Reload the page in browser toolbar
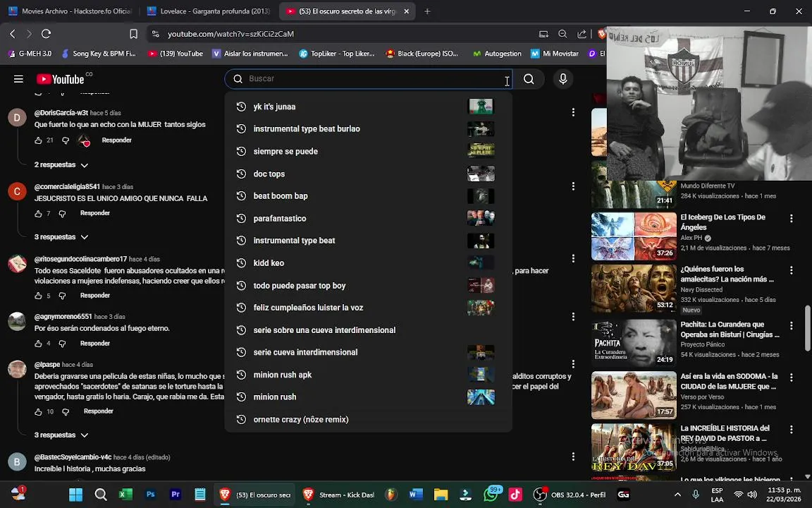 point(46,34)
